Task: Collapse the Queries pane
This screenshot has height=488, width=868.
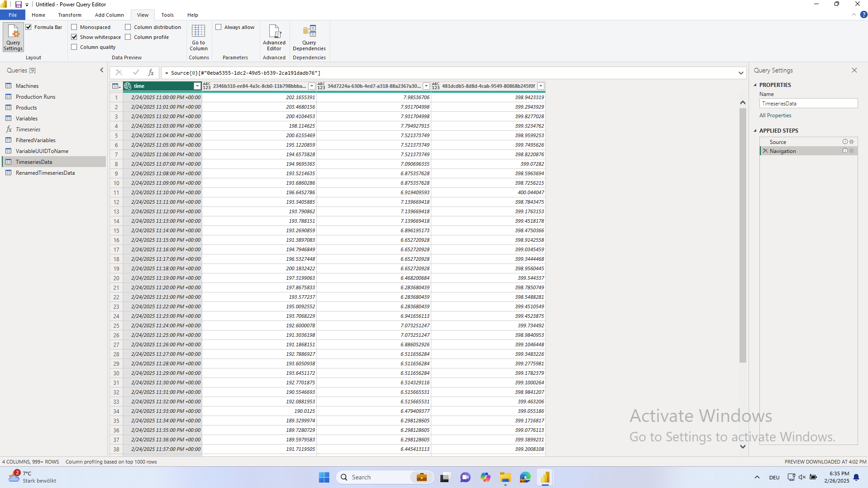Action: coord(101,70)
